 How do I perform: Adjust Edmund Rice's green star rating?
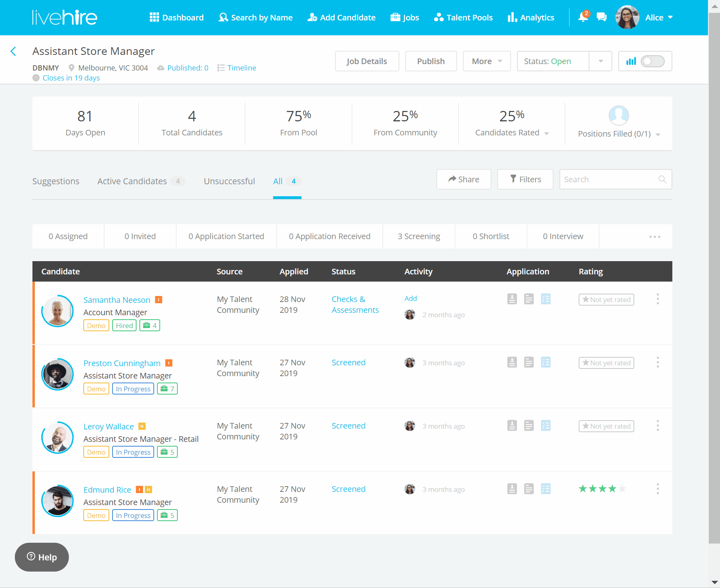pos(602,489)
